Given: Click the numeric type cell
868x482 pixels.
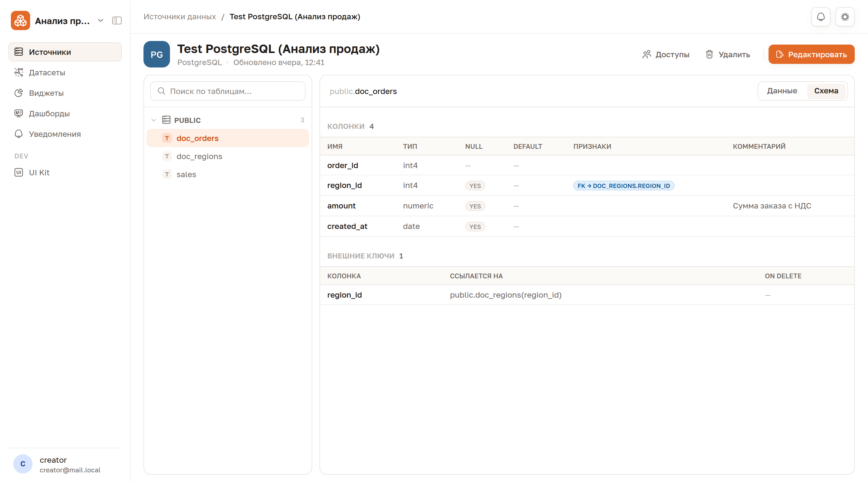Looking at the screenshot, I should point(418,206).
